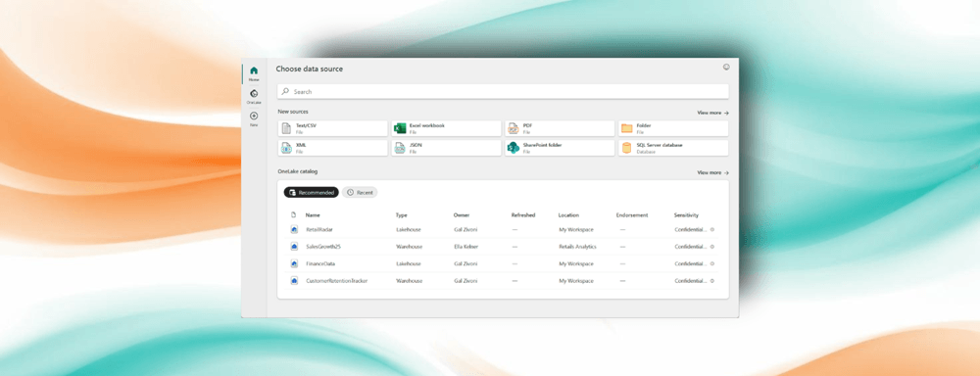Choose the SQL Server database source
Screen dimensions: 980x376
[x=673, y=148]
